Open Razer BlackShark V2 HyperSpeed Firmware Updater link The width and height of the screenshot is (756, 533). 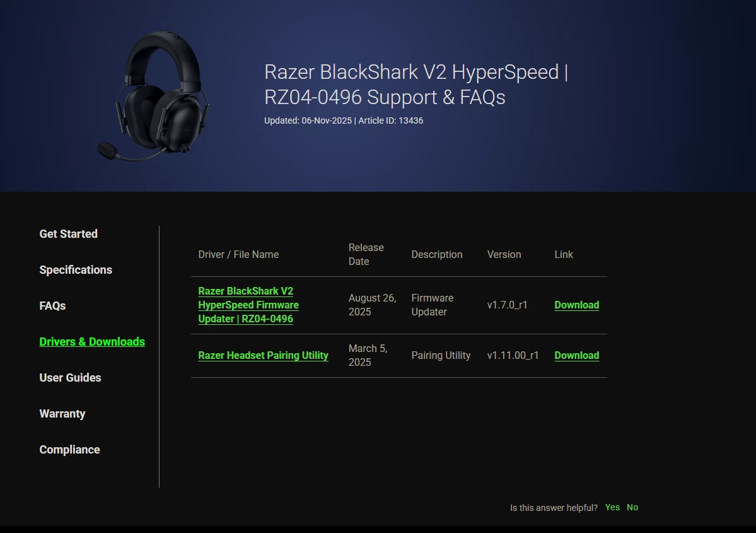(x=248, y=305)
